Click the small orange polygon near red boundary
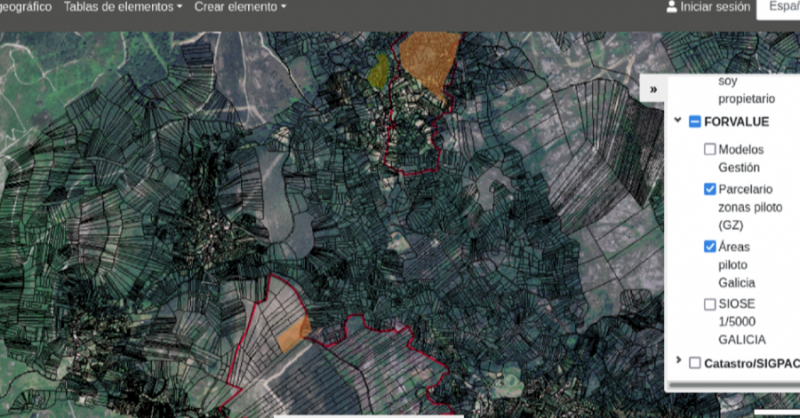800x418 pixels. click(x=293, y=334)
